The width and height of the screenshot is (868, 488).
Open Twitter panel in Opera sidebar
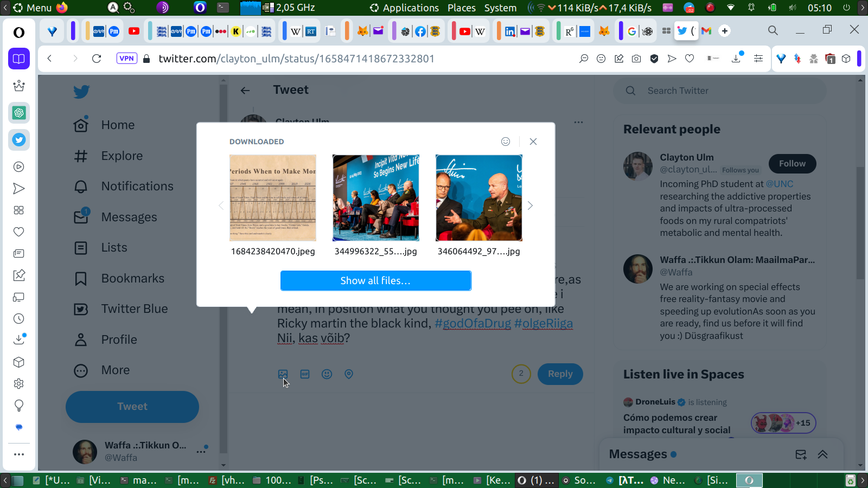pos(19,140)
